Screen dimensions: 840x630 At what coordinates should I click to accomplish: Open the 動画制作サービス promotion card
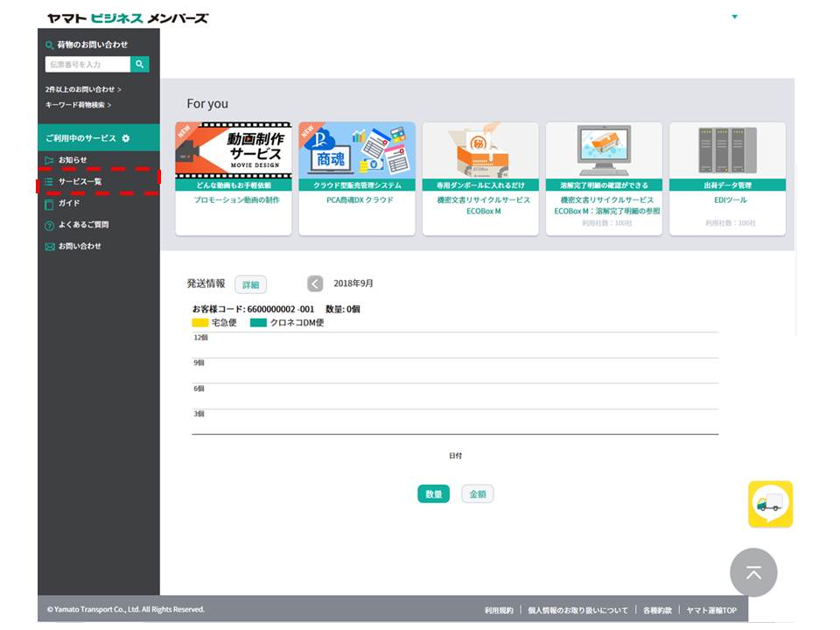233,179
